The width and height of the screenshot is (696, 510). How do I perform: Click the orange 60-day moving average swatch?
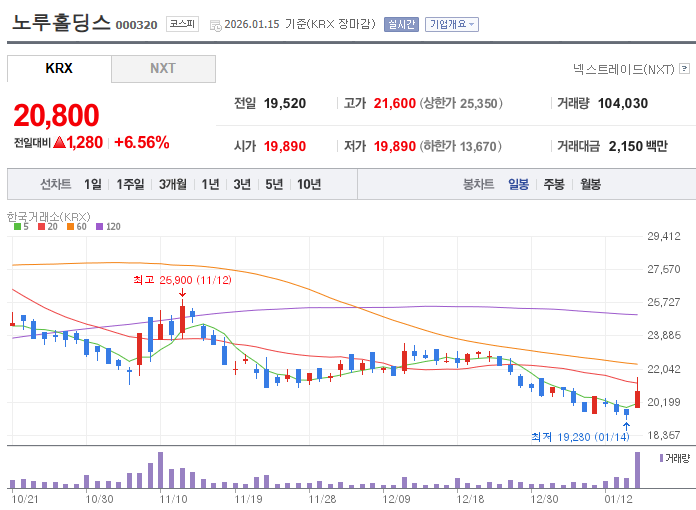click(70, 227)
